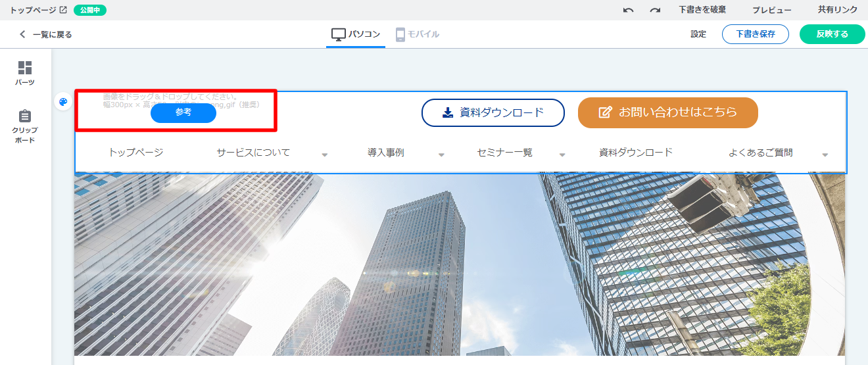Viewport: 868px width, 365px height.
Task: Discard the draft with 下書きを破棄
Action: click(702, 10)
